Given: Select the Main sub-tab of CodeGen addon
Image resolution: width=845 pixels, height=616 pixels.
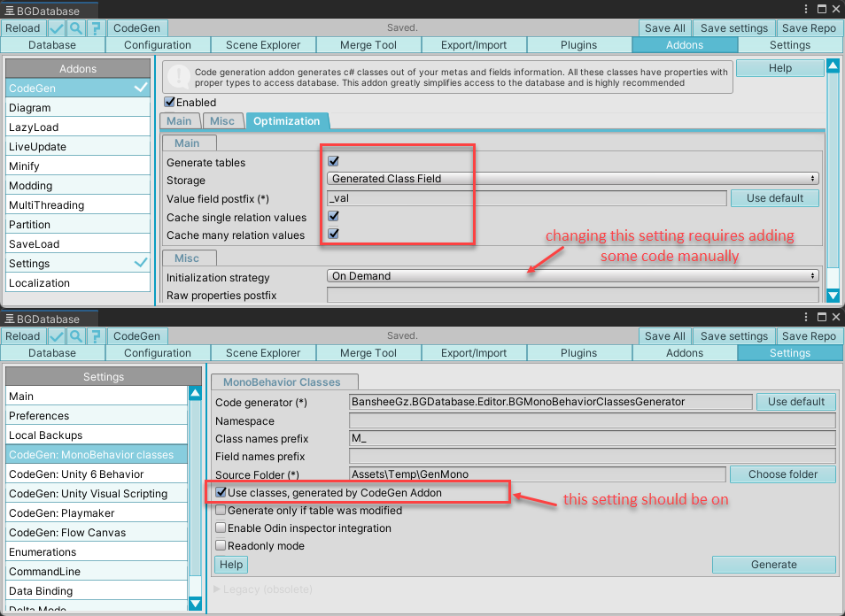Looking at the screenshot, I should pyautogui.click(x=179, y=121).
